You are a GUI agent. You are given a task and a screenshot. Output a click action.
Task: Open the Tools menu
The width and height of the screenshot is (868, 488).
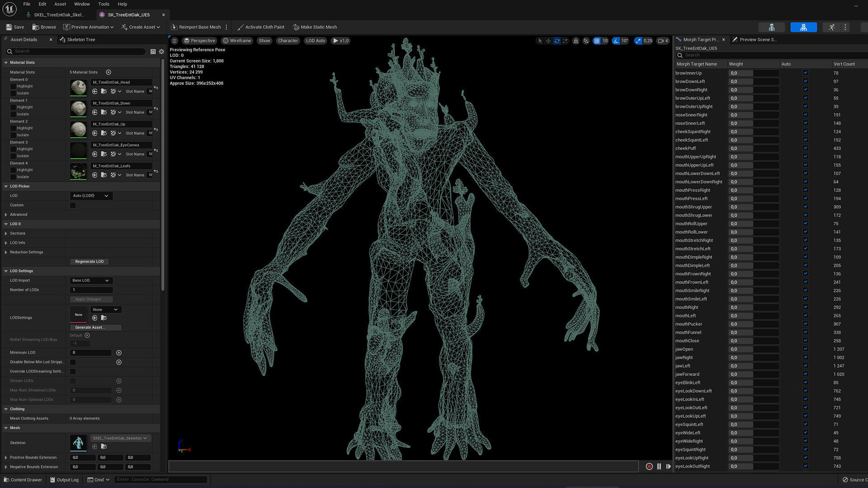pyautogui.click(x=104, y=4)
